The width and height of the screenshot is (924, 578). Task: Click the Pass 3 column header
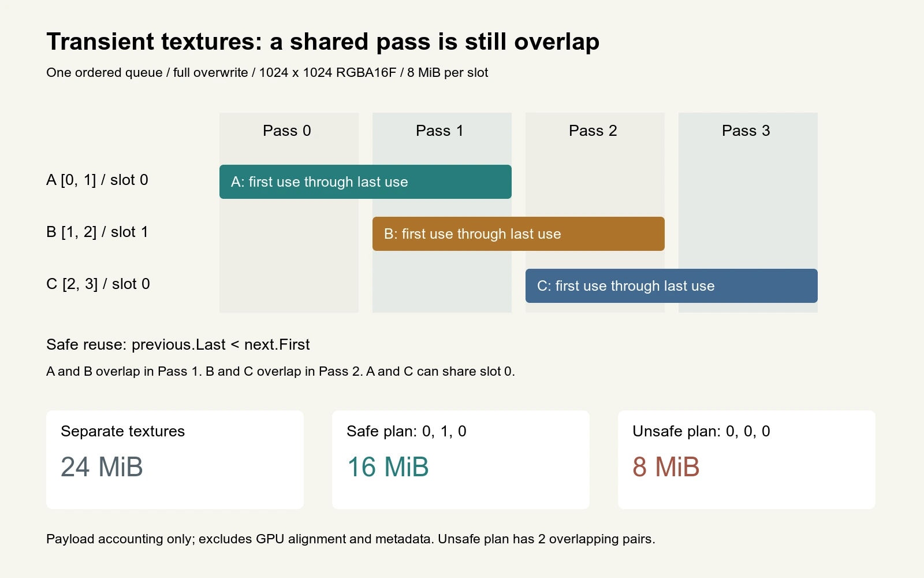746,131
